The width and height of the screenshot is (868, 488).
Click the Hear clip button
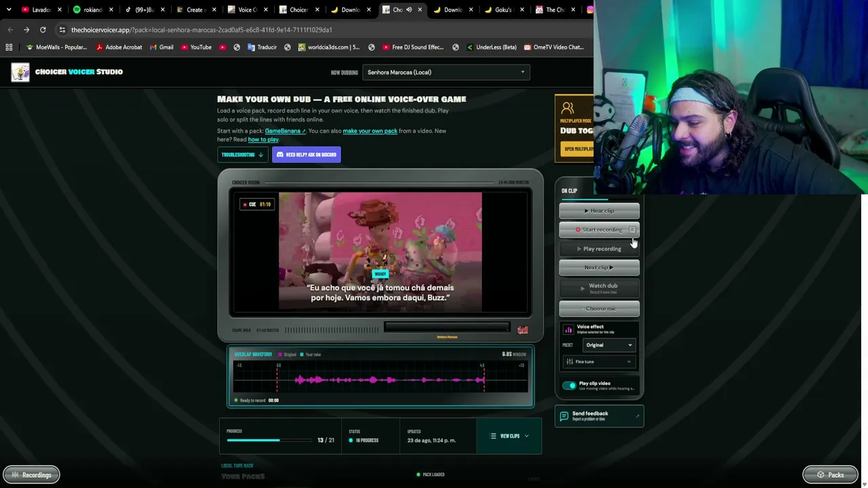[x=599, y=211]
